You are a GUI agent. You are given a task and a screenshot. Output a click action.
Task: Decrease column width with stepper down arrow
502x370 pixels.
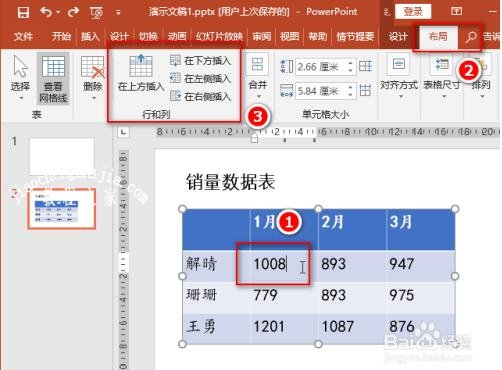point(350,95)
